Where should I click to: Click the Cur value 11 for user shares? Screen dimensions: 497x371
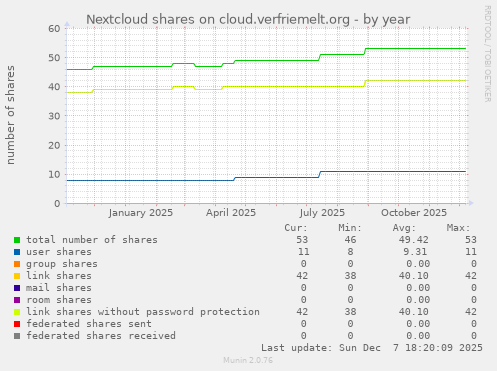coord(304,252)
